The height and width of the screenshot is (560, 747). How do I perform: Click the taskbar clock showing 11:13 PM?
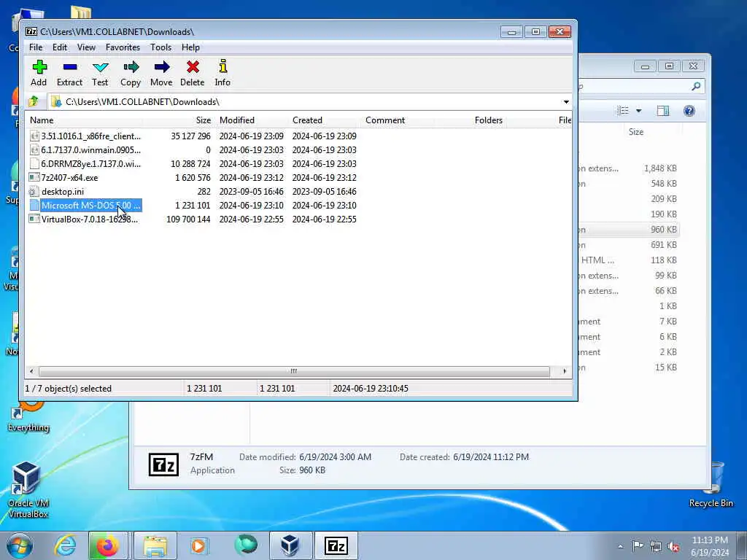(x=709, y=545)
